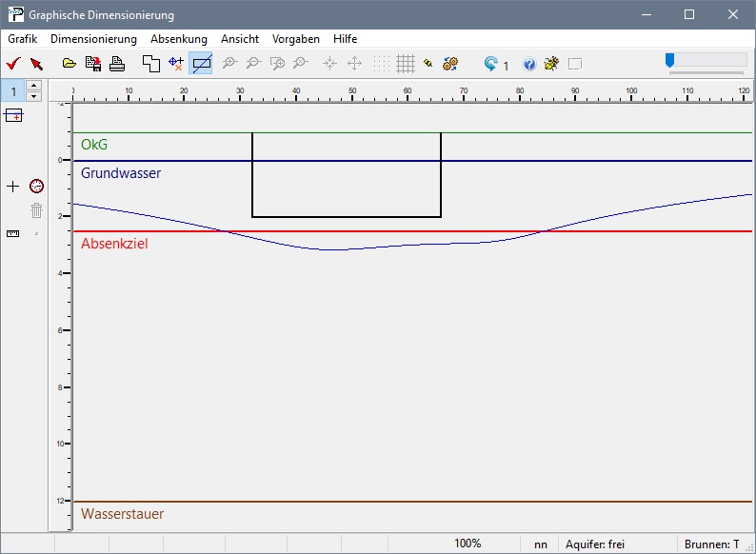
Task: Print using the printer icon
Action: (x=116, y=64)
